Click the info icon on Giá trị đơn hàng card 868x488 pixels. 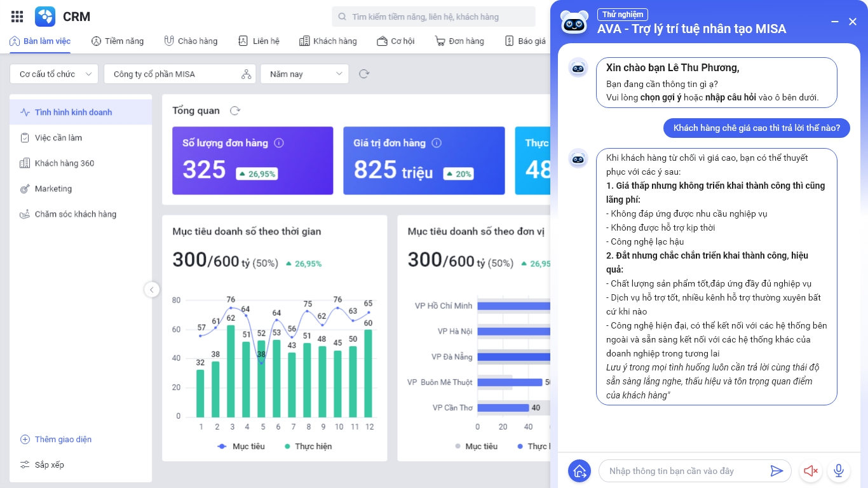pos(437,143)
